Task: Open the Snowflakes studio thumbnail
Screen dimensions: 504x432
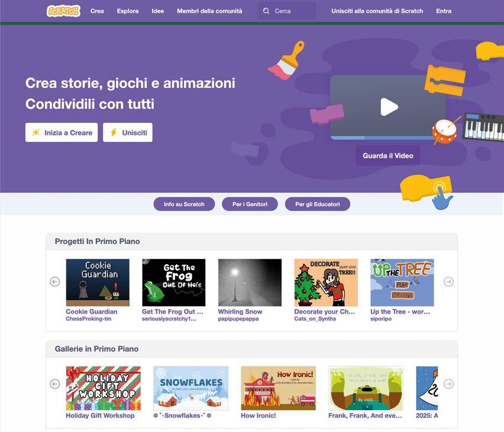Action: tap(191, 388)
